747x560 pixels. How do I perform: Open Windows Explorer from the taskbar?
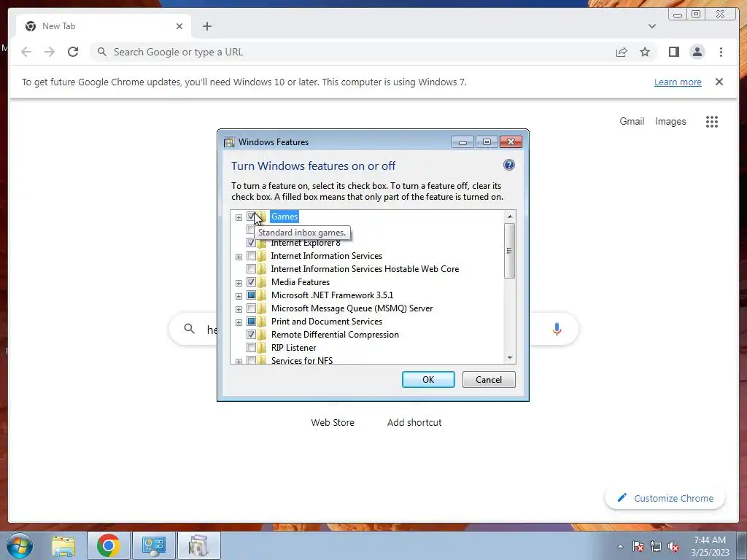[63, 546]
